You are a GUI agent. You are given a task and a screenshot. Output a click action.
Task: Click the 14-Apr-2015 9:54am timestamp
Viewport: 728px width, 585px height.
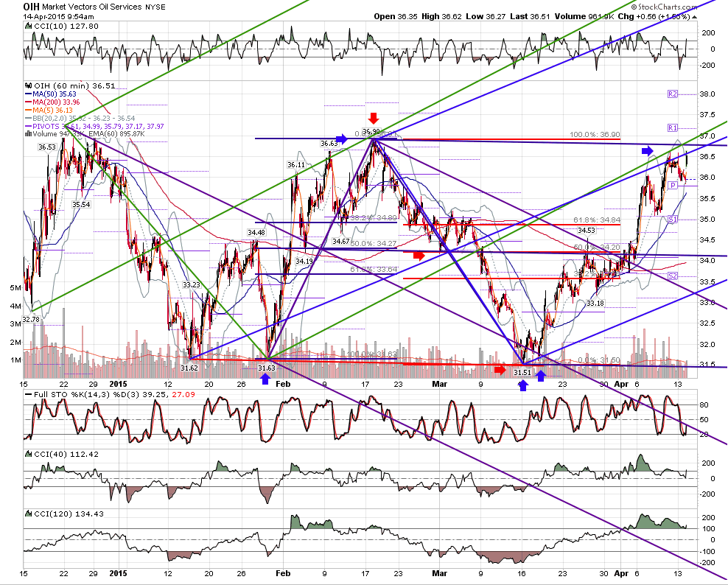58,16
